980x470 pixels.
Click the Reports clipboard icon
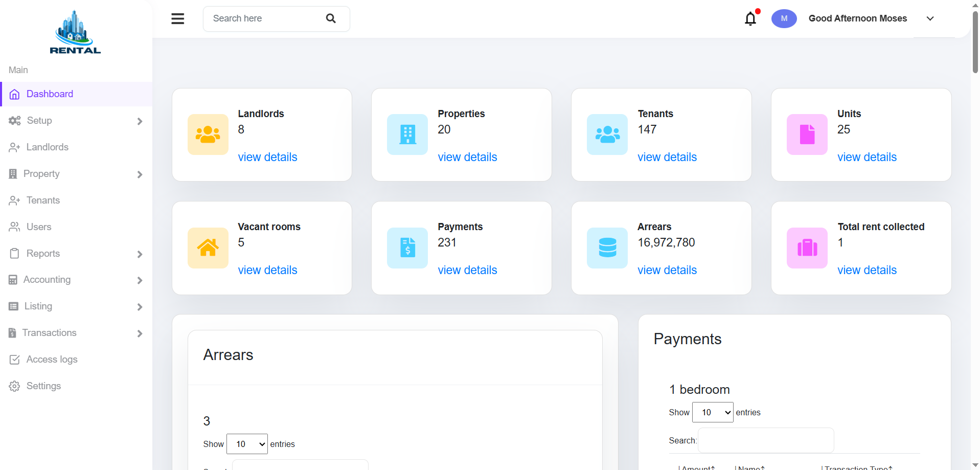(x=15, y=254)
